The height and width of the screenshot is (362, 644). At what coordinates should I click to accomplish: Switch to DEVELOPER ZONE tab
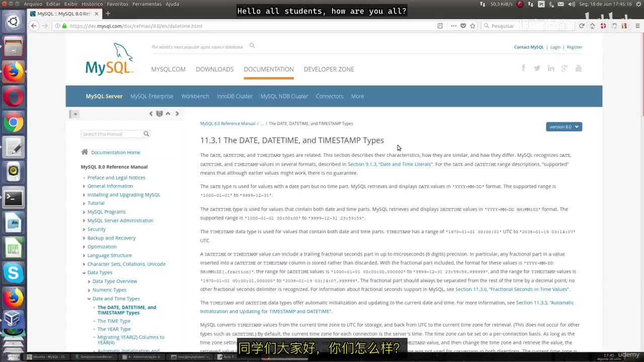pyautogui.click(x=329, y=69)
